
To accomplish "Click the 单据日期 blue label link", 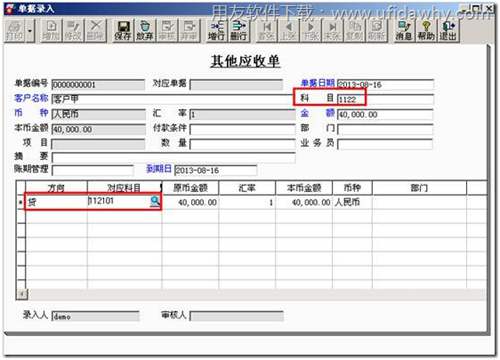I will coord(318,83).
